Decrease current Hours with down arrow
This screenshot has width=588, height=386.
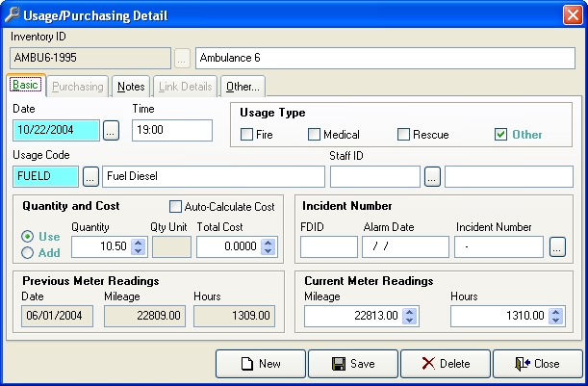(555, 321)
